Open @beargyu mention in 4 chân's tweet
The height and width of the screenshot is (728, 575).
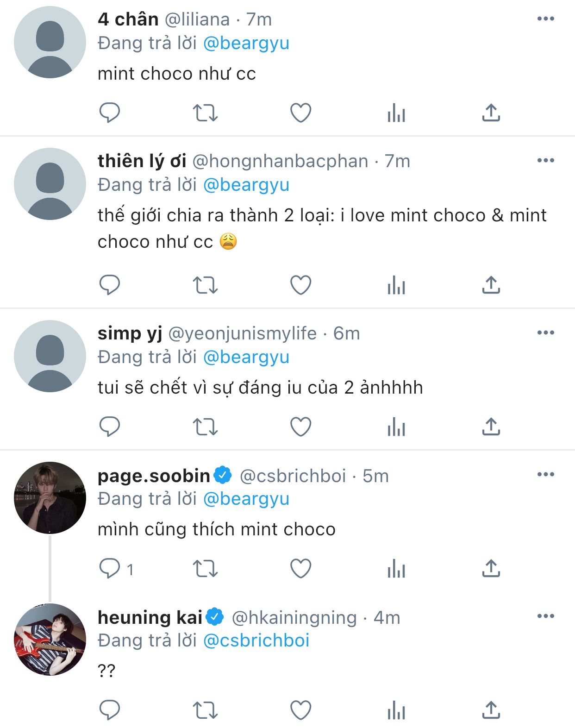246,43
